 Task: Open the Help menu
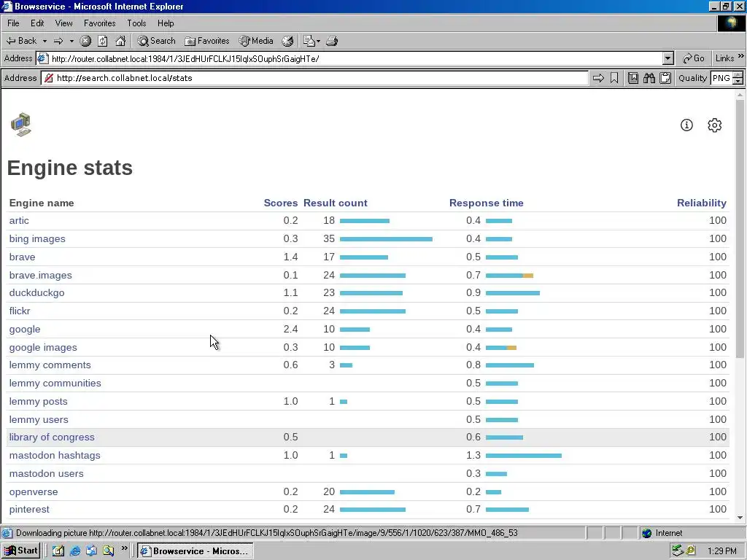166,23
